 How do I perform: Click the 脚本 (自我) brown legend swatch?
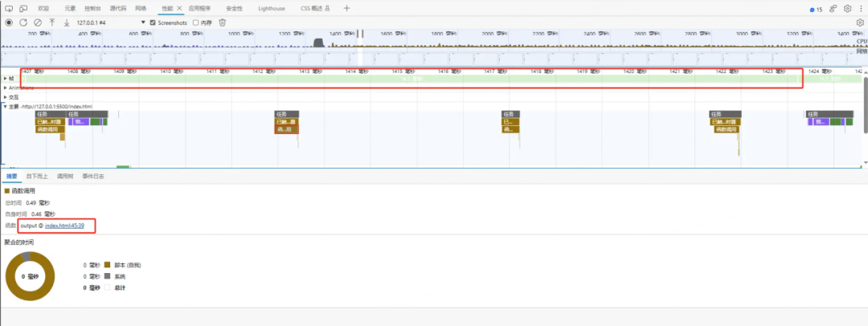click(108, 265)
